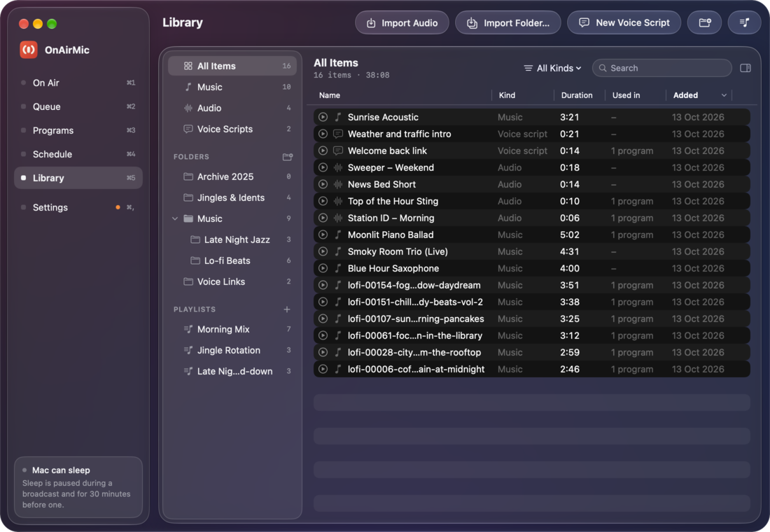Show the Audio kind category
The width and height of the screenshot is (770, 532).
tap(232, 108)
